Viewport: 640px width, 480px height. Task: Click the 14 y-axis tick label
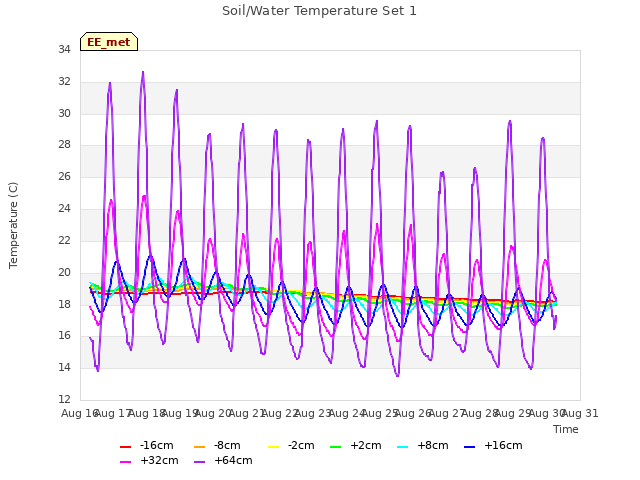coord(64,367)
